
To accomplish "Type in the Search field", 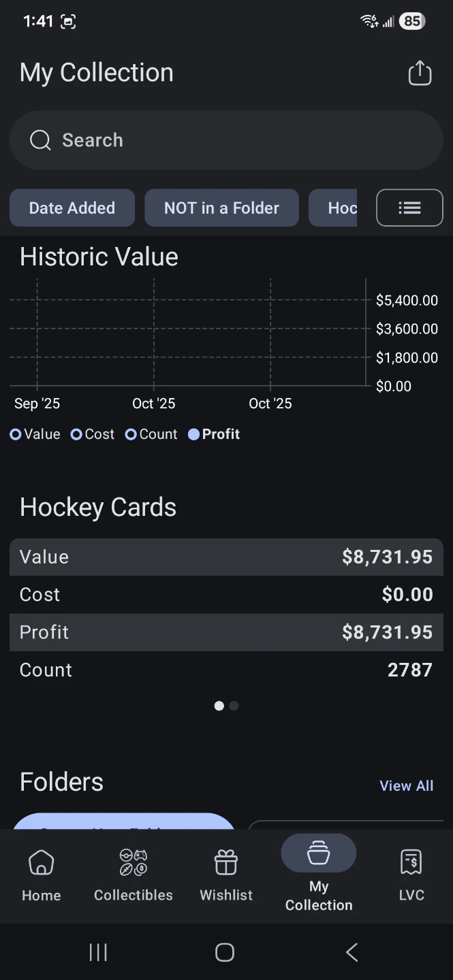I will tap(238, 140).
